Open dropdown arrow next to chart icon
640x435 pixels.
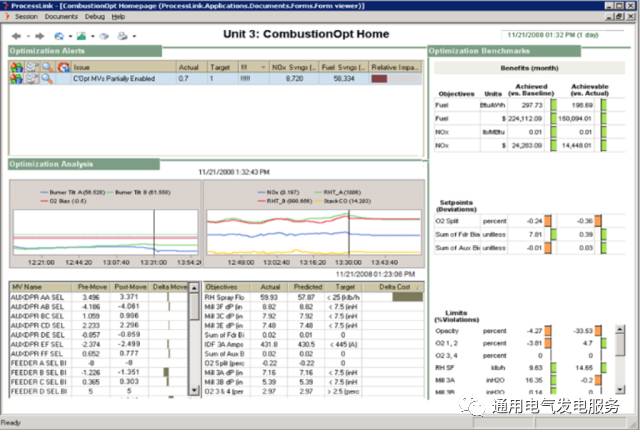pyautogui.click(x=93, y=36)
